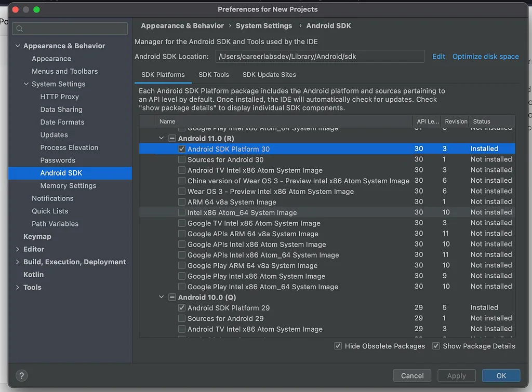Expand Build, Execution, Deployment node
532x392 pixels.
pyautogui.click(x=18, y=262)
